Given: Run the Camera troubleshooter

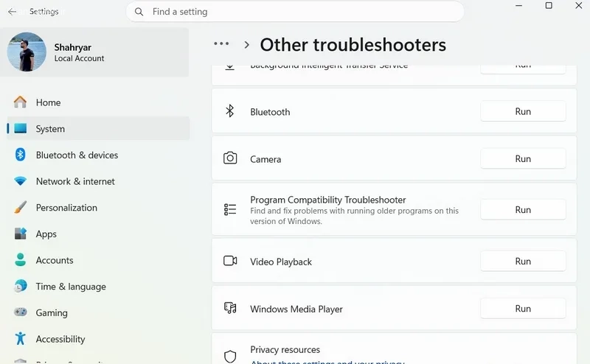Looking at the screenshot, I should click(523, 158).
